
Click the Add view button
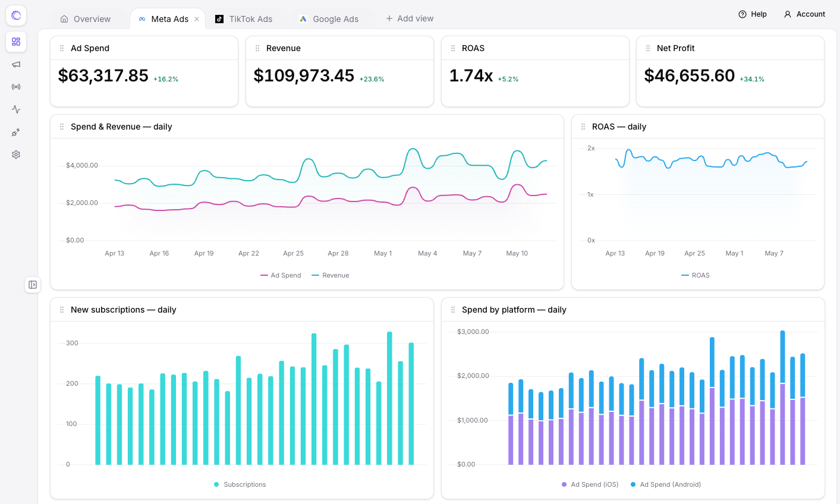pos(410,18)
